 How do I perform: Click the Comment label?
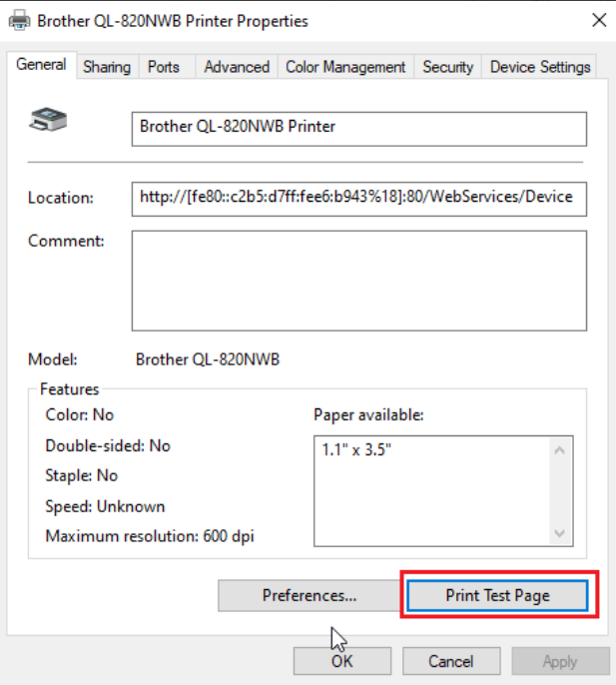(x=66, y=241)
